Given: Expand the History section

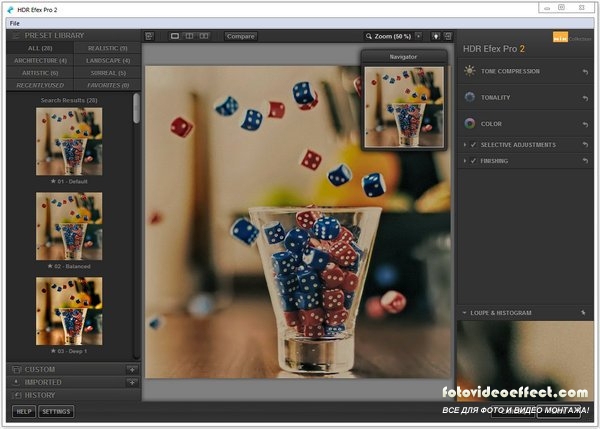Looking at the screenshot, I should coord(40,395).
